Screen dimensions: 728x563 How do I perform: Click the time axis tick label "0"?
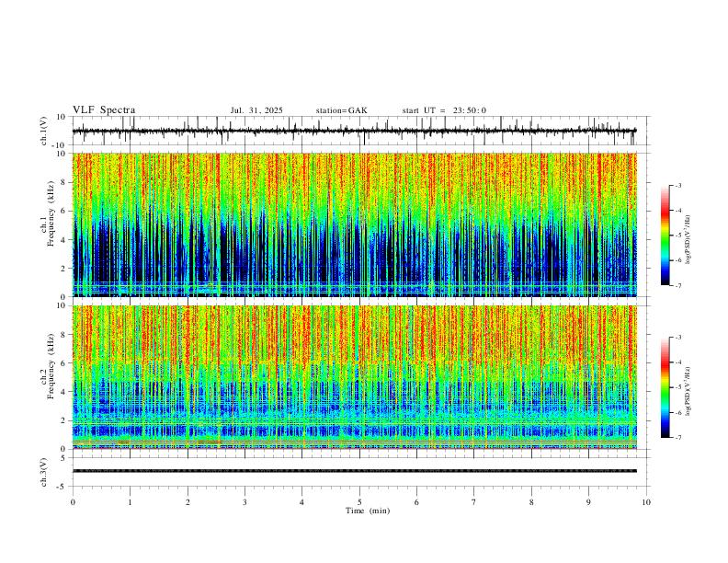pos(73,502)
